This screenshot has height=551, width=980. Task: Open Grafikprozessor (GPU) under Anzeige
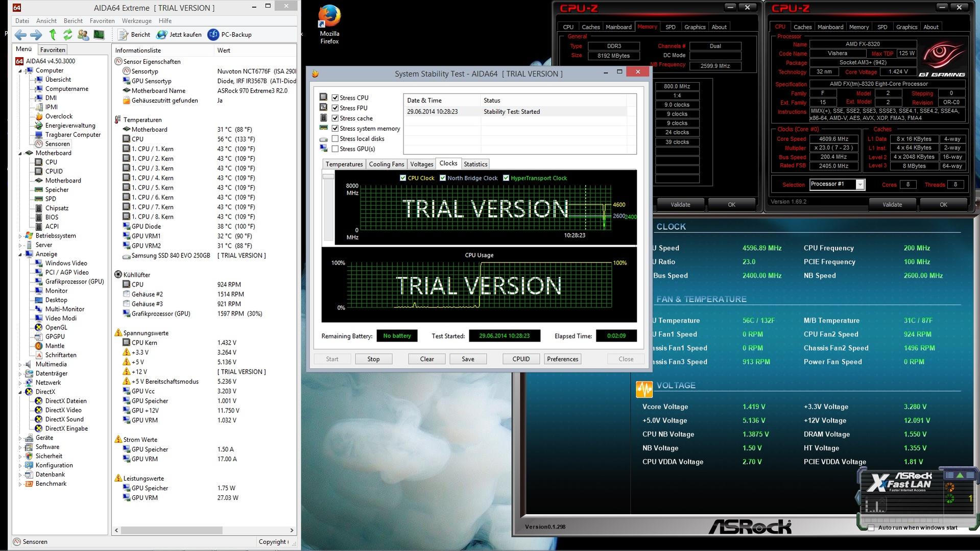click(75, 282)
